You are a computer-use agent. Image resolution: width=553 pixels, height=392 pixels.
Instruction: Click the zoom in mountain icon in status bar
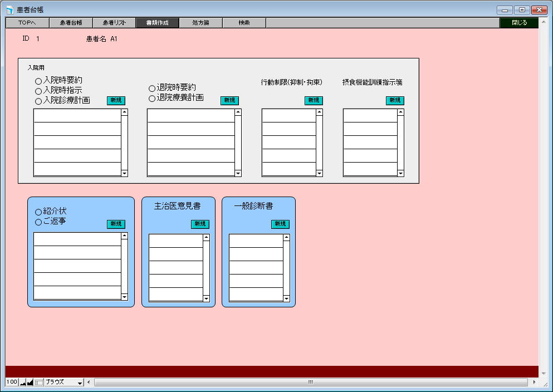(x=30, y=382)
